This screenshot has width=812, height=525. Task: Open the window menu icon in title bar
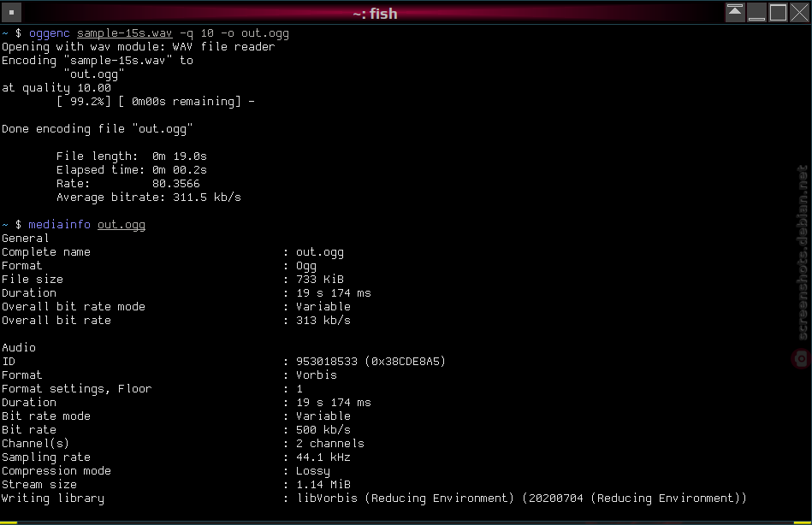(x=11, y=13)
